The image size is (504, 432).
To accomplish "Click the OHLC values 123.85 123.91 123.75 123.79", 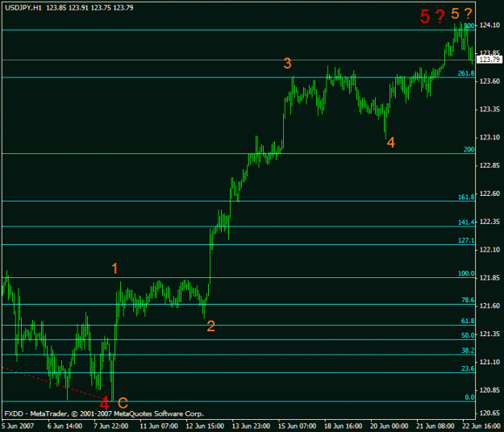I will tap(90, 8).
